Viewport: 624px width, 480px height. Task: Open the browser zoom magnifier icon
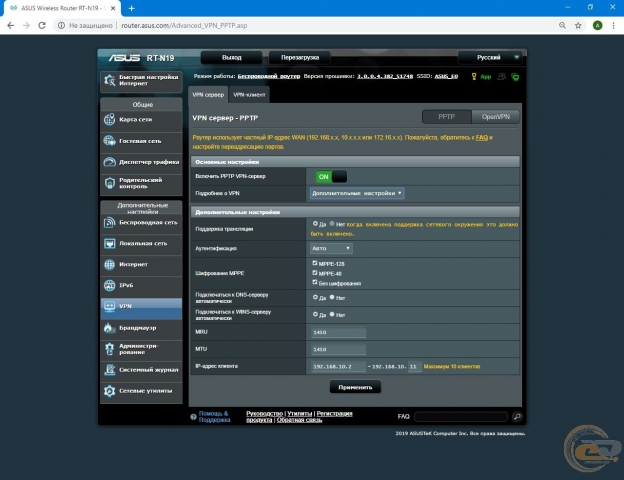click(562, 25)
